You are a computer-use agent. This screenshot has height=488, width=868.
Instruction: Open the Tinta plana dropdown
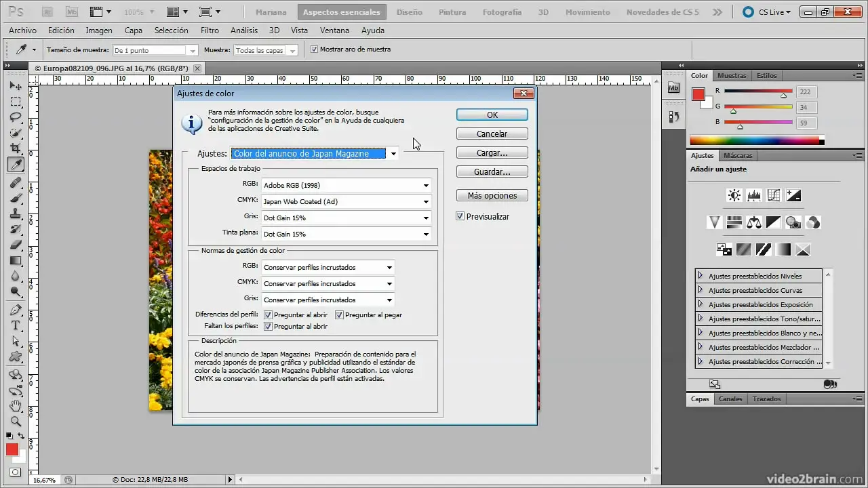(x=346, y=234)
